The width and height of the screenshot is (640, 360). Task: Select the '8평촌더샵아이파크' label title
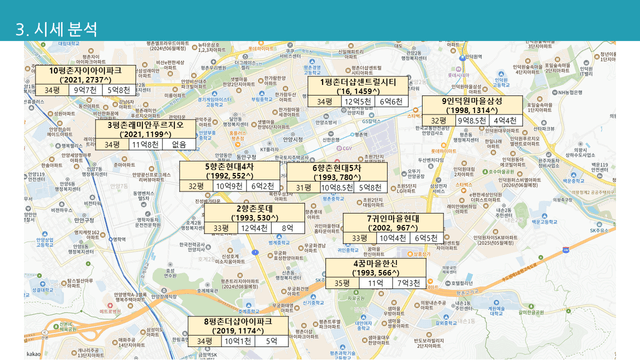[238, 321]
